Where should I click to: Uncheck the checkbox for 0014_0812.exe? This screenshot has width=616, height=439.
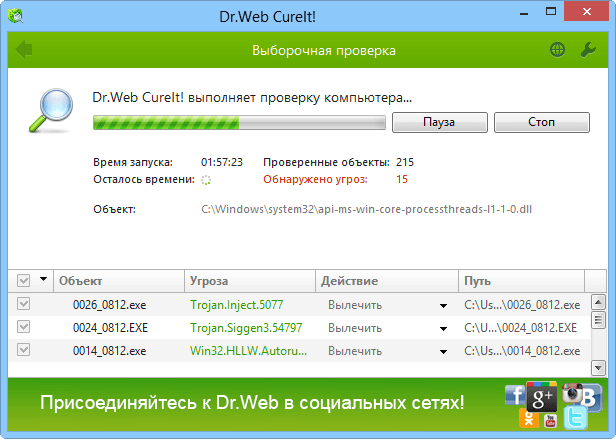coord(24,350)
